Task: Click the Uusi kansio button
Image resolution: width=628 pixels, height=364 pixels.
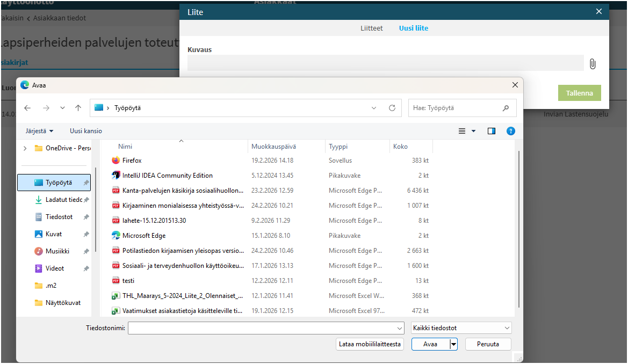Action: coord(86,131)
